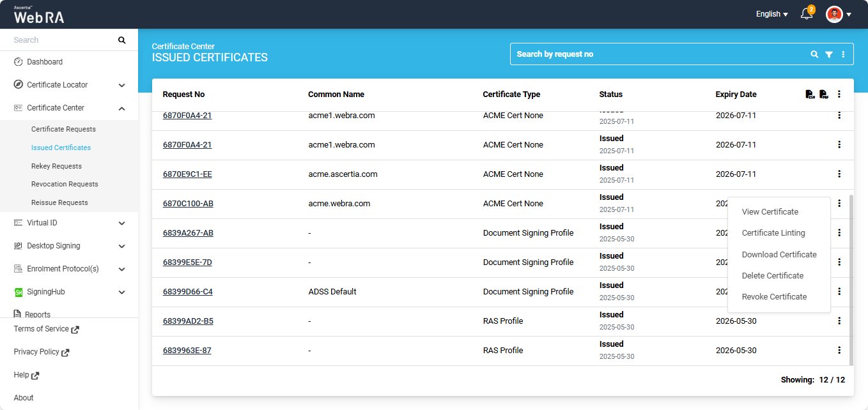Open the notifications bell

pos(807,14)
